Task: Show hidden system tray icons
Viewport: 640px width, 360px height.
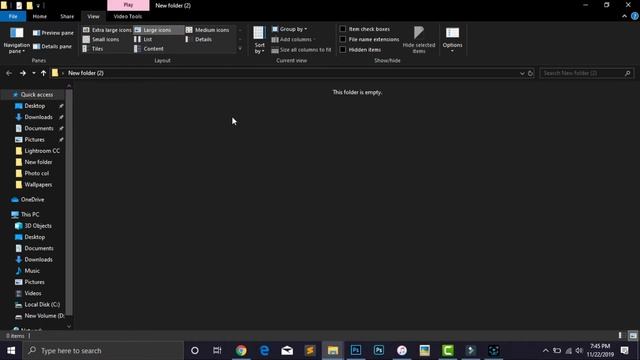Action: coord(545,351)
